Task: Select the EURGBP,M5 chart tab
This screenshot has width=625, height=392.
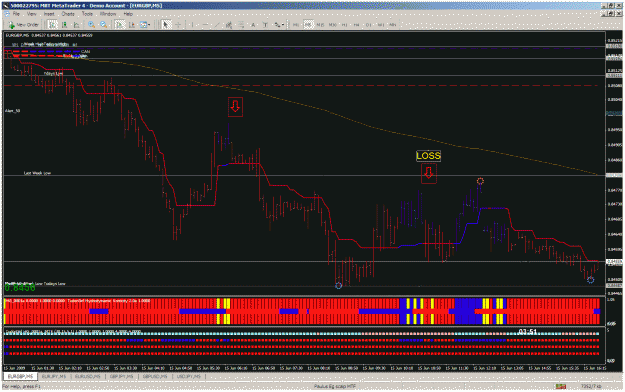Action: point(21,376)
